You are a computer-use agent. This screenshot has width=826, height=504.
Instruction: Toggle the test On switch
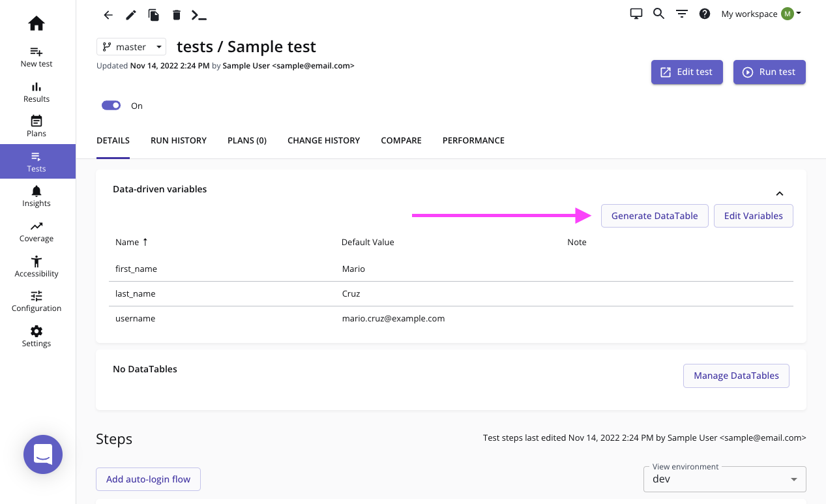111,106
